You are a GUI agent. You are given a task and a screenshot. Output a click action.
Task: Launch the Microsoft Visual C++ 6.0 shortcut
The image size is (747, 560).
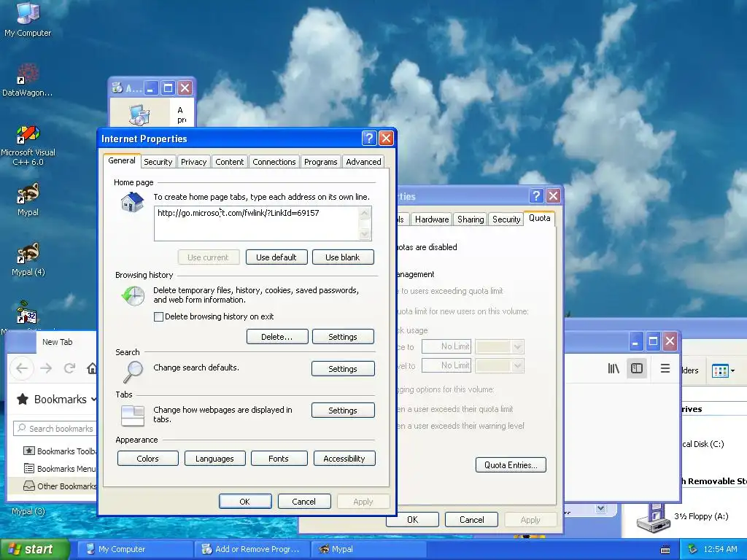coord(28,145)
